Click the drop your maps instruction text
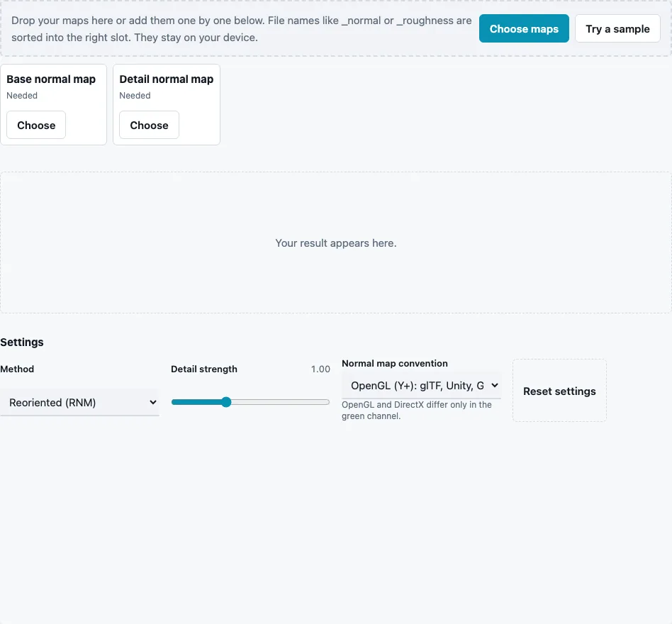 pos(241,28)
